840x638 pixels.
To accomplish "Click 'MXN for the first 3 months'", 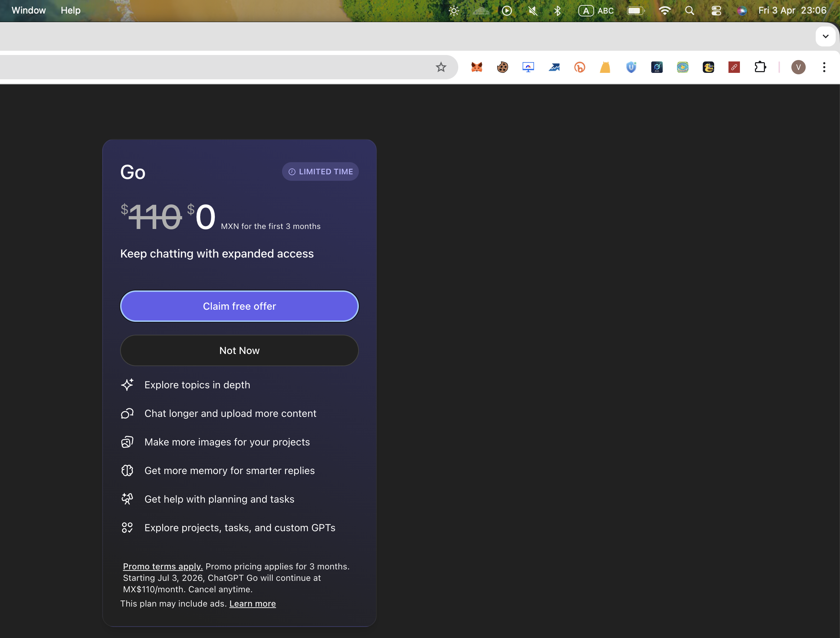I will pyautogui.click(x=271, y=226).
